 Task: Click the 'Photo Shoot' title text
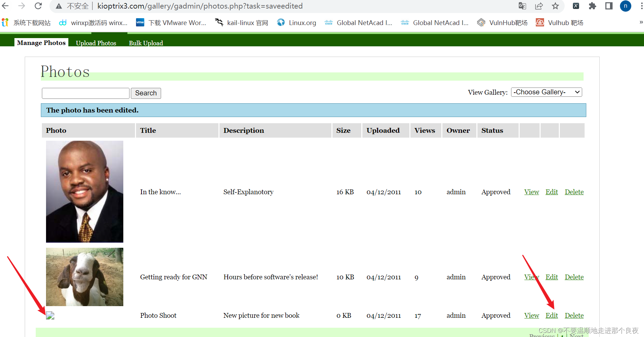158,315
